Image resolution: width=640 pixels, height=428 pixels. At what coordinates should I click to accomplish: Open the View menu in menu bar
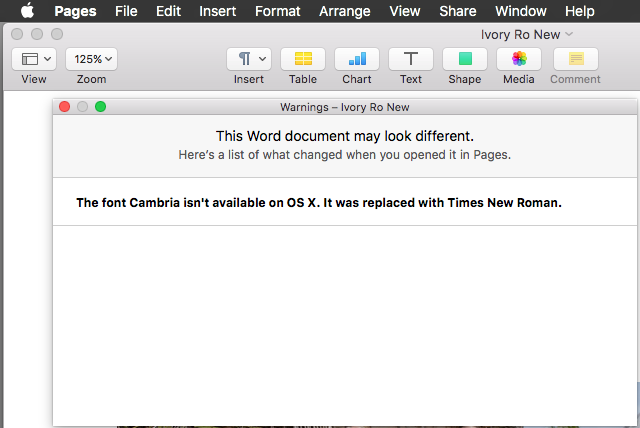point(404,11)
